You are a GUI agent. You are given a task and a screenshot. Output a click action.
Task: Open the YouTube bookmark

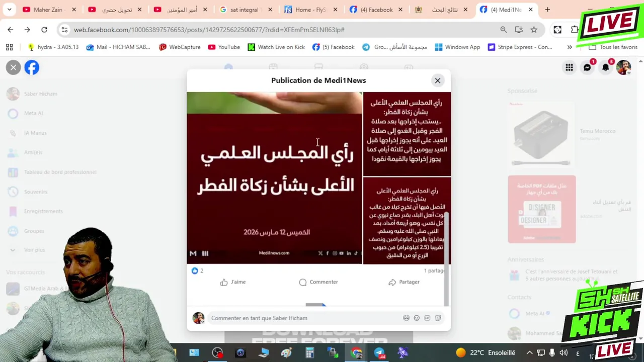coord(224,47)
